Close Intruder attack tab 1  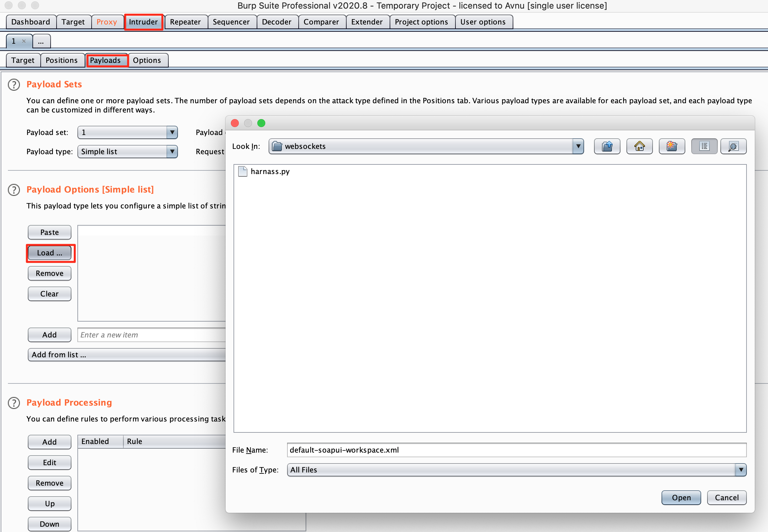coord(24,41)
